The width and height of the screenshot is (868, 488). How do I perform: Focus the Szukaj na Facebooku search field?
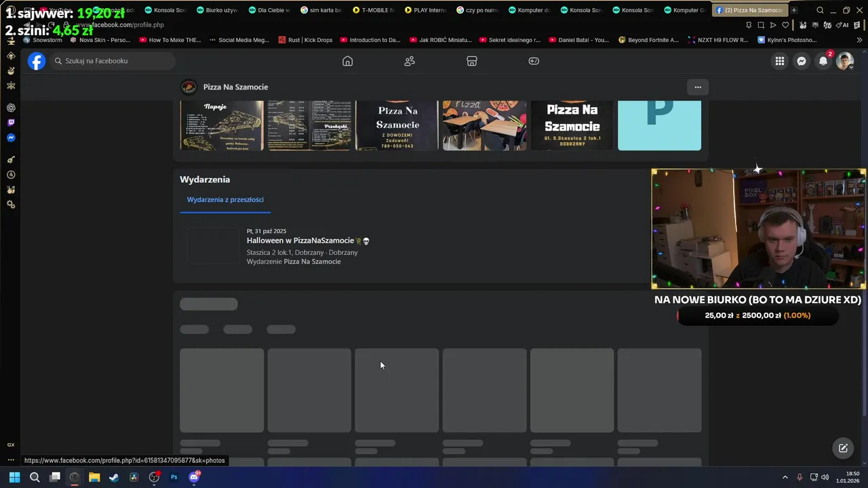112,61
